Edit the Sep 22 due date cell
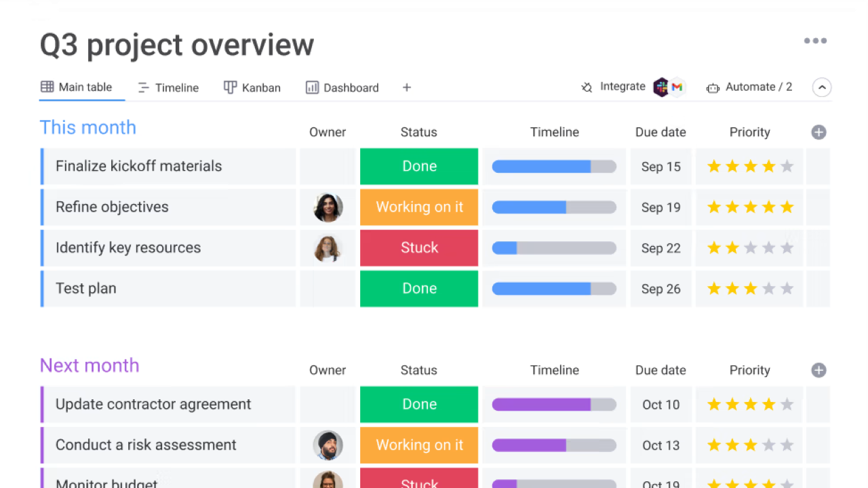 click(661, 248)
